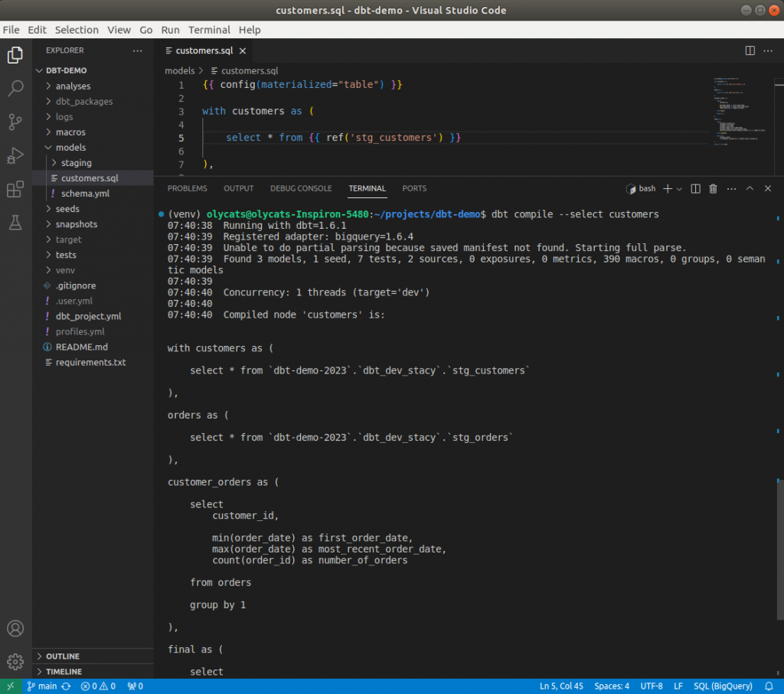Open the View menu
Screen dimensions: 784x694
click(119, 30)
